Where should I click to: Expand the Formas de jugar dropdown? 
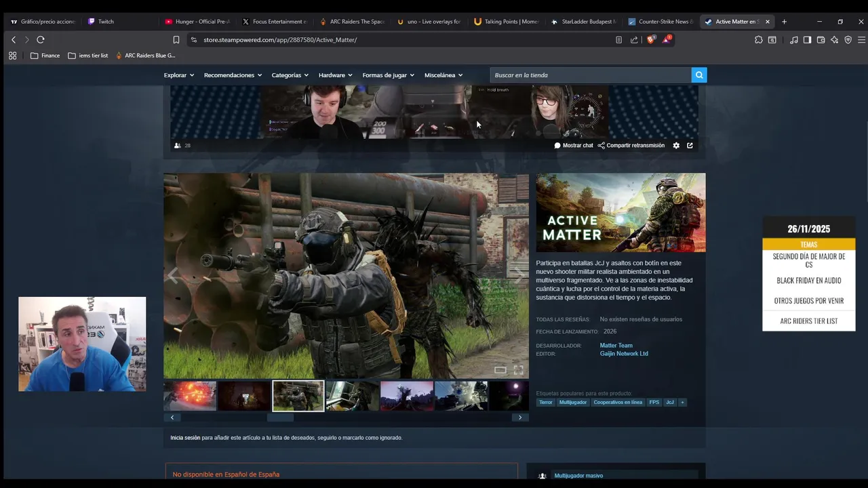[389, 75]
